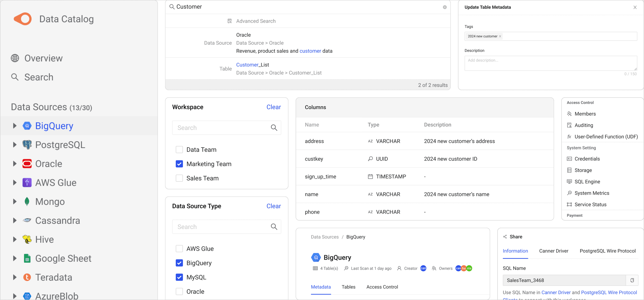Uncheck the Marketing Team checkbox
The width and height of the screenshot is (644, 300).
point(179,164)
